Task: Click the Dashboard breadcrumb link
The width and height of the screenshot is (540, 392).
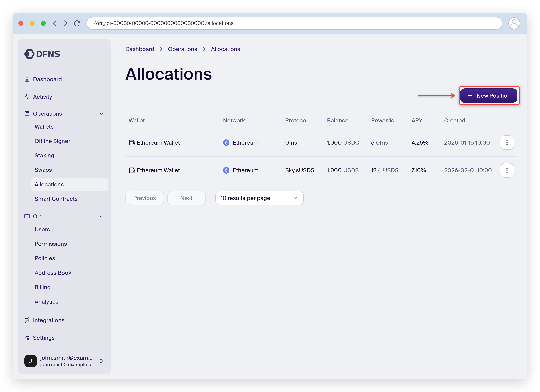Action: [x=140, y=49]
